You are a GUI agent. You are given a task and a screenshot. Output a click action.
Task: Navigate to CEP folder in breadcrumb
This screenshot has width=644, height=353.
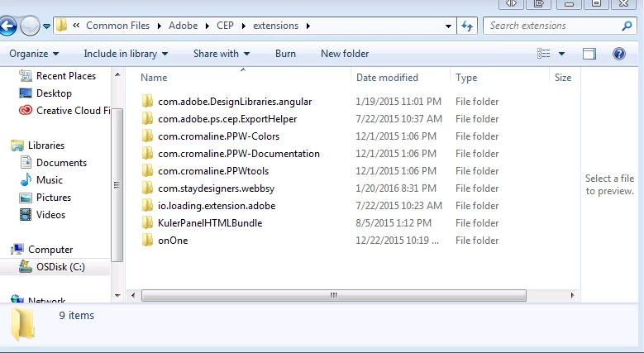point(225,26)
